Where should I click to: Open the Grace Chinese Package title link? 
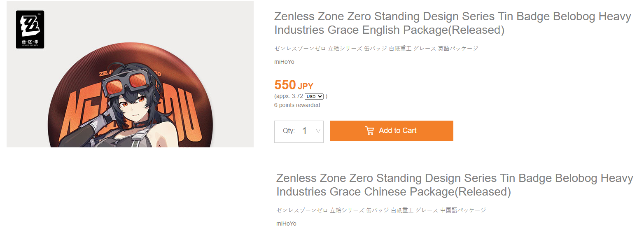point(454,185)
